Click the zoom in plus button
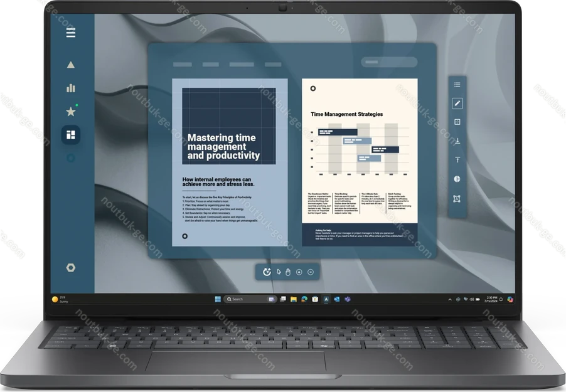 [299, 272]
